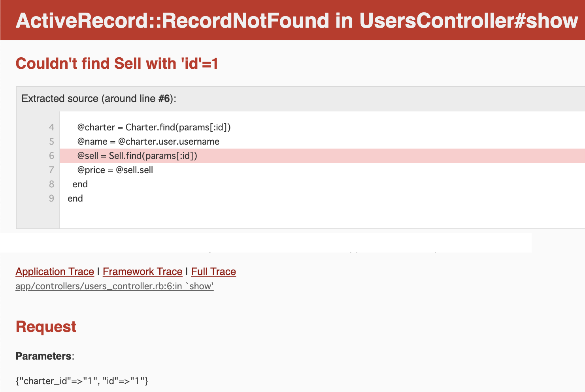Click the highlighted Sell.find code line

pyautogui.click(x=137, y=156)
